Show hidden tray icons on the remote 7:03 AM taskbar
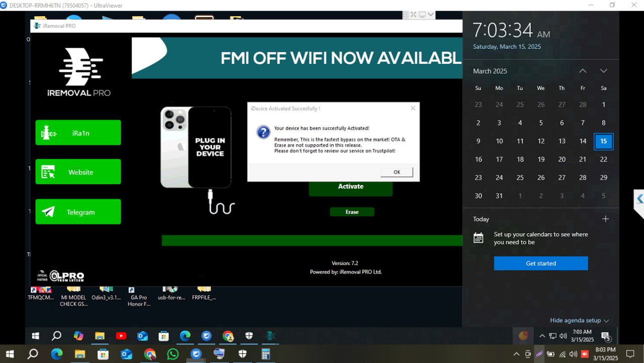 (542, 336)
